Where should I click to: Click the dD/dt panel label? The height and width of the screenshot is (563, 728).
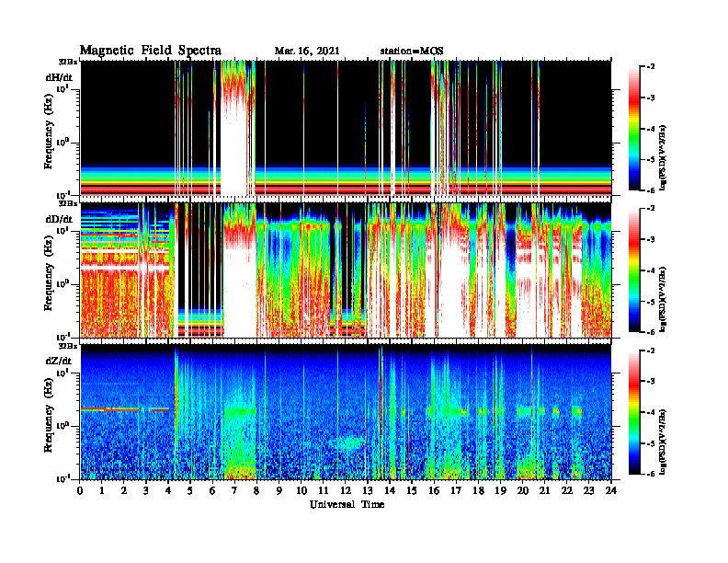[59, 219]
